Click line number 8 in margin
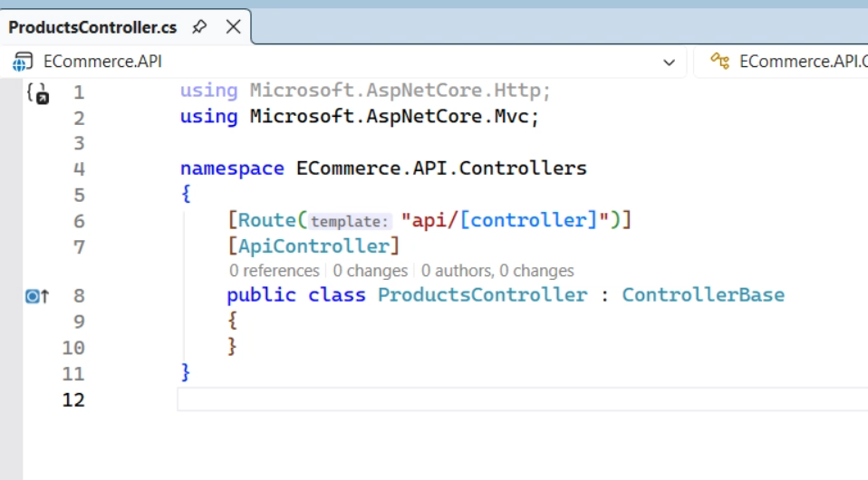868x480 pixels. tap(79, 295)
